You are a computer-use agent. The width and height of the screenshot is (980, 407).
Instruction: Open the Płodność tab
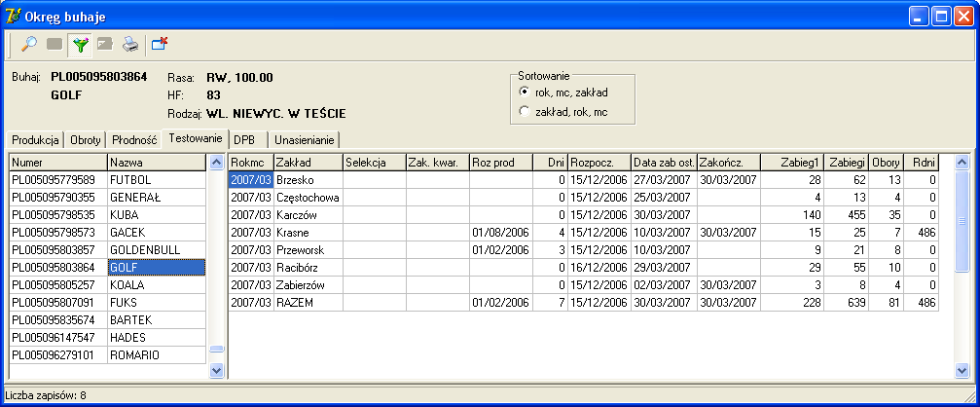[134, 140]
